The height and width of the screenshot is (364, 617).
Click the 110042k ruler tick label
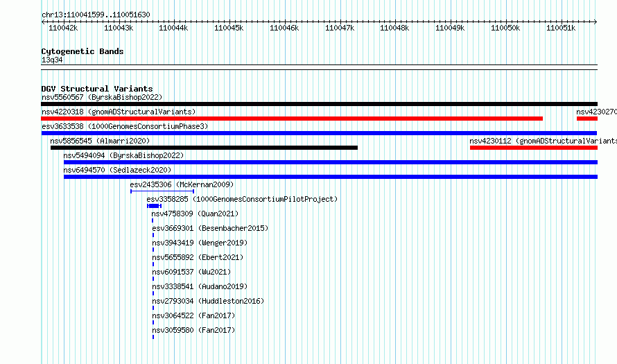63,28
